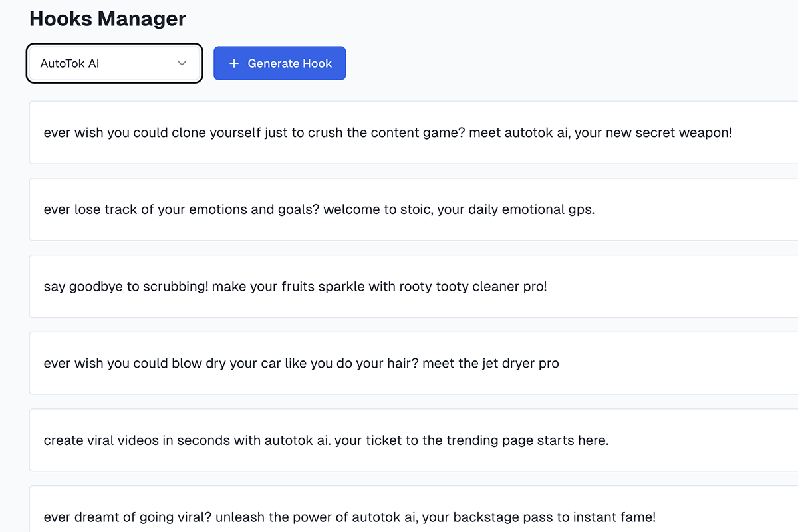Click the plus icon on Generate Hook
Image resolution: width=798 pixels, height=532 pixels.
tap(233, 63)
